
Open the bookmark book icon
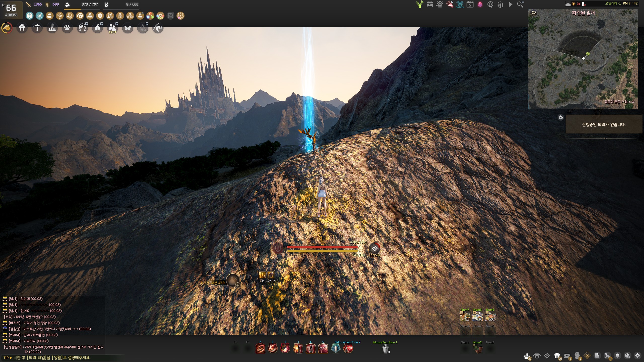coord(597,356)
